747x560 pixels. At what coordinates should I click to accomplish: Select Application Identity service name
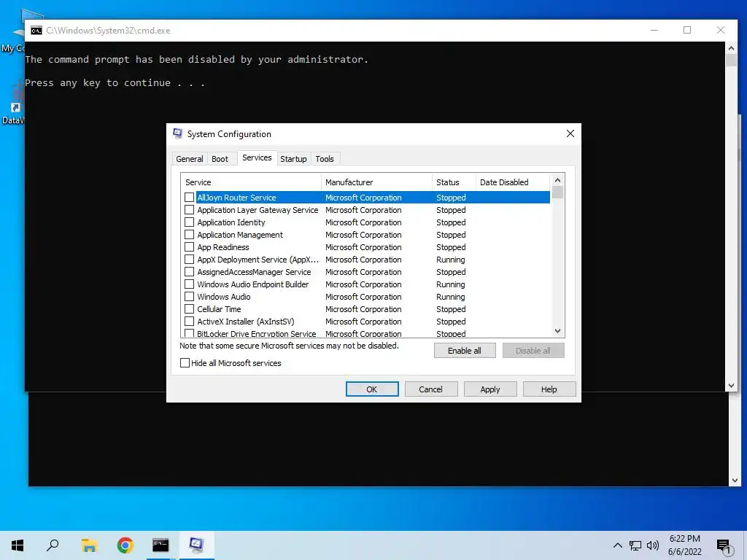(231, 222)
